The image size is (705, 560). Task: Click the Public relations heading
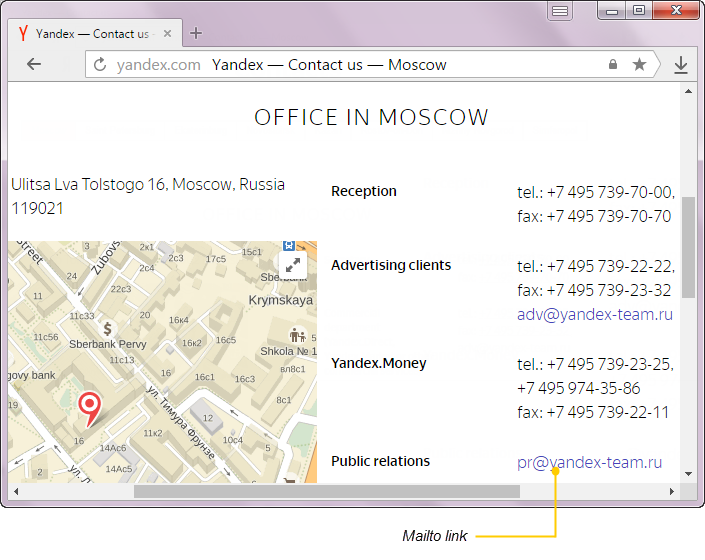click(380, 461)
